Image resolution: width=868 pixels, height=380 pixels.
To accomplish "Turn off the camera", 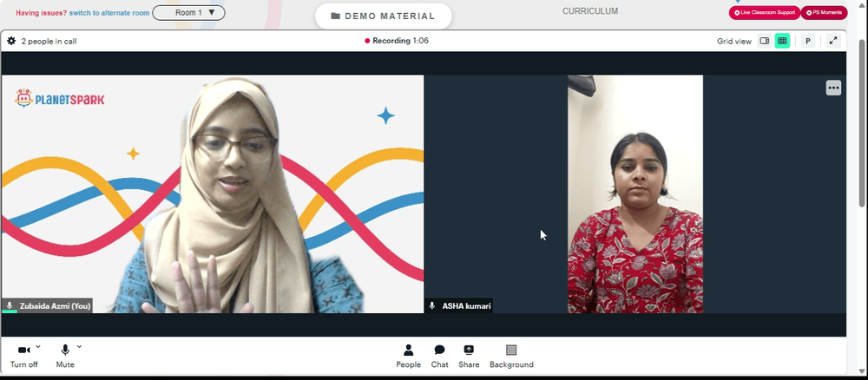I will pos(23,357).
